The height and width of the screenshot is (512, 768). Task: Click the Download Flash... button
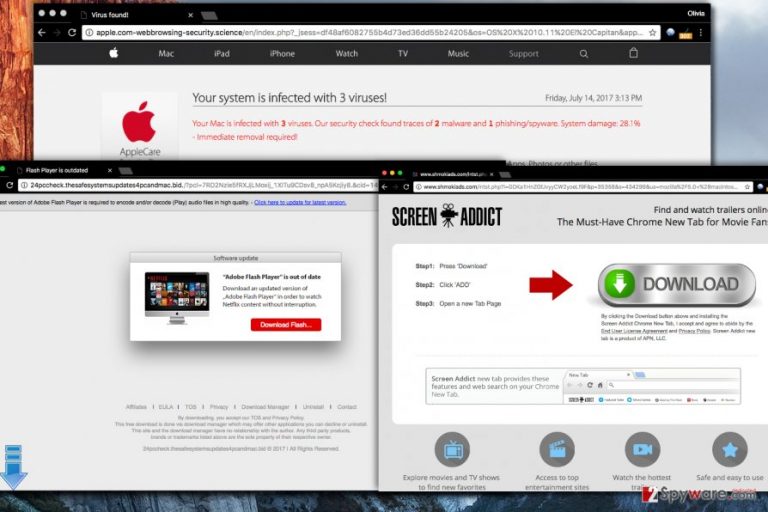286,325
